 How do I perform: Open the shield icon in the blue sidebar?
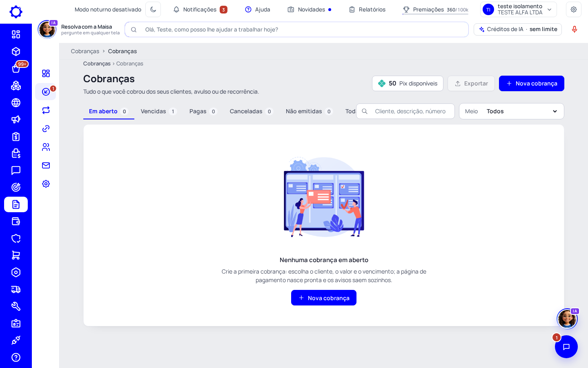tap(16, 238)
